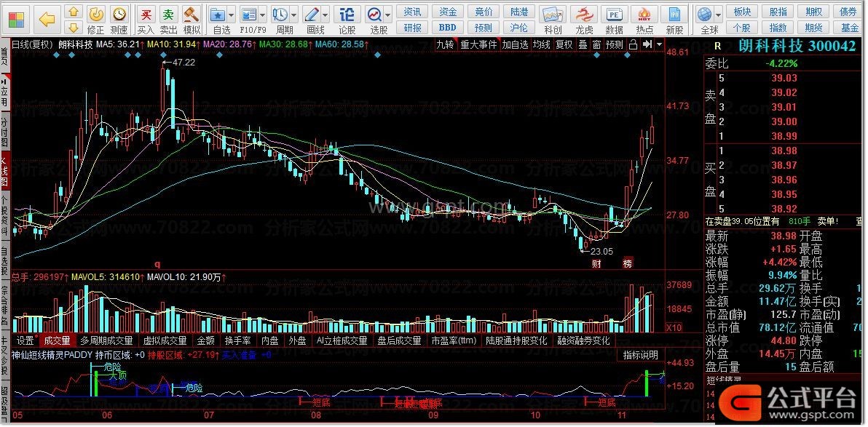Expand the 选股 dropdown arrow

pos(389,15)
